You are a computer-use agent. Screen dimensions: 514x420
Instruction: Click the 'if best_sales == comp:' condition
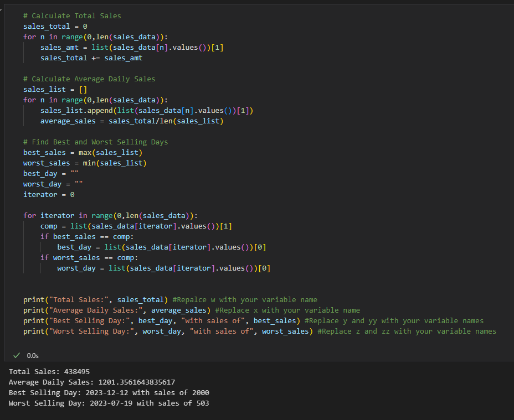(x=87, y=236)
